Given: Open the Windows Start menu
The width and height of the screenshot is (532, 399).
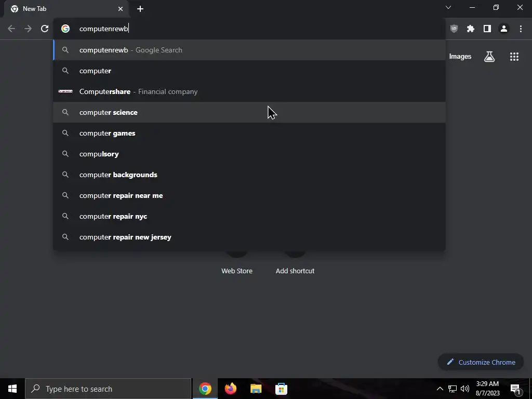Looking at the screenshot, I should (12, 389).
